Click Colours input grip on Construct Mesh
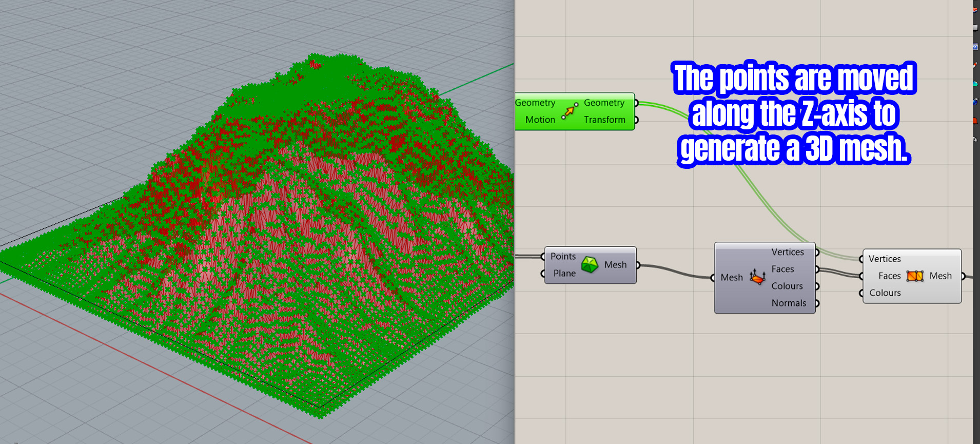The height and width of the screenshot is (444, 980). point(861,293)
